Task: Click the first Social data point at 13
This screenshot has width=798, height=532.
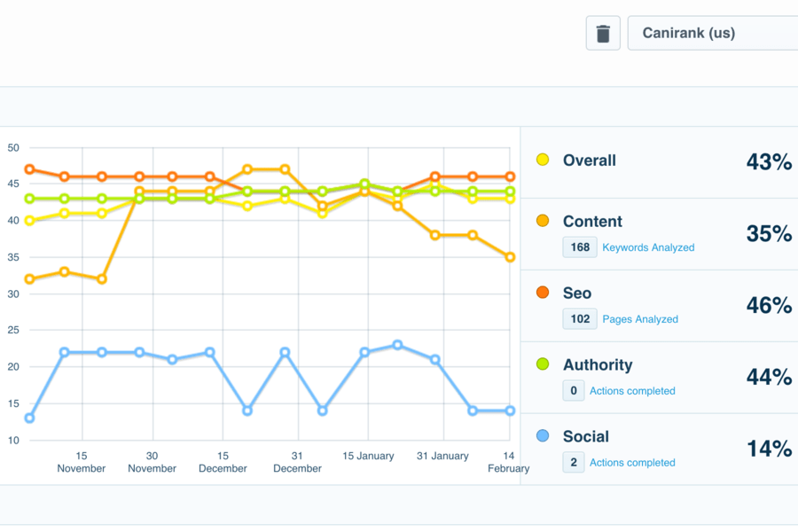Action: click(29, 418)
